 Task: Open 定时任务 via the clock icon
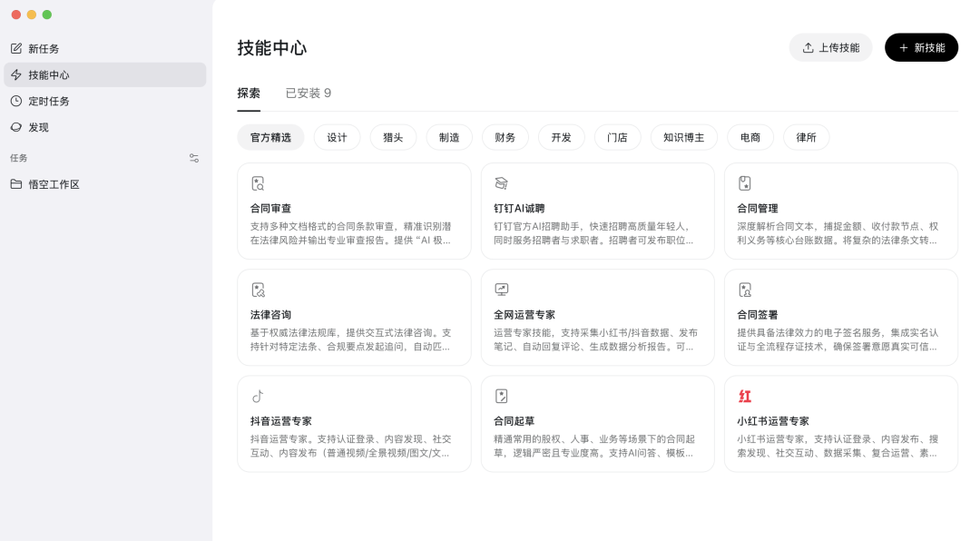15,101
